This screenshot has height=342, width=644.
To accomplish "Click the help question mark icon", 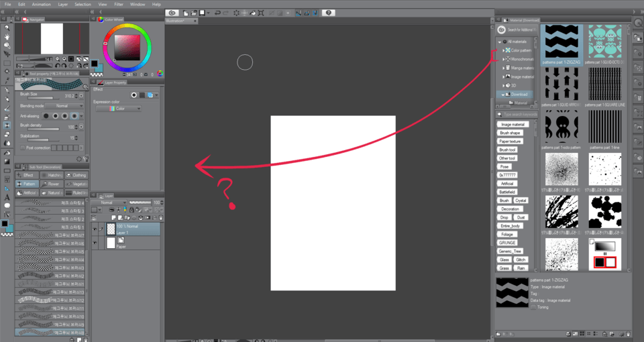I will (x=328, y=13).
